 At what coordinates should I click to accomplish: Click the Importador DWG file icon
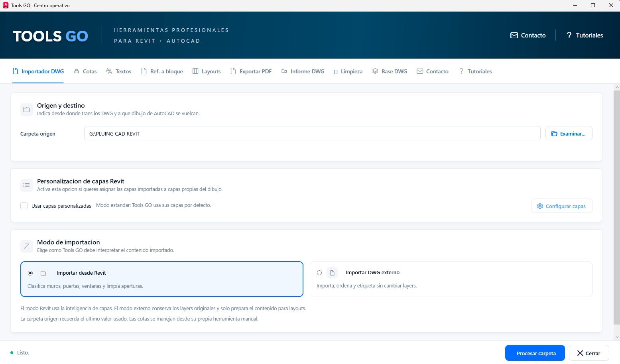tap(16, 71)
